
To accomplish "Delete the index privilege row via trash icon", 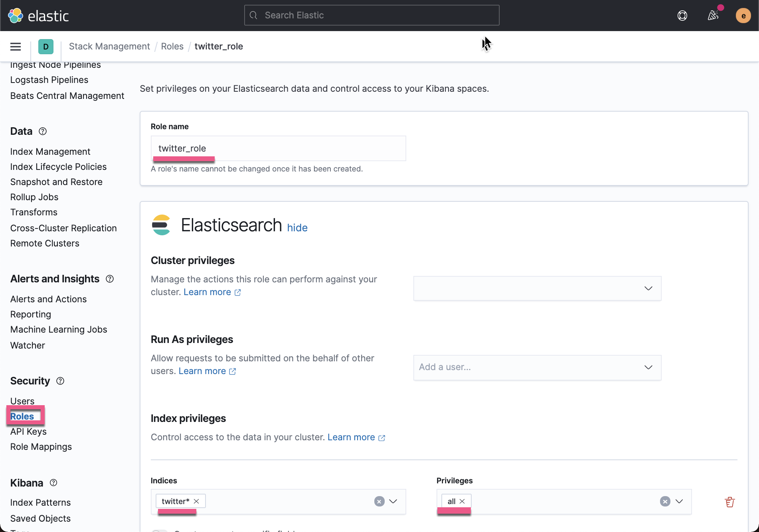I will click(729, 501).
